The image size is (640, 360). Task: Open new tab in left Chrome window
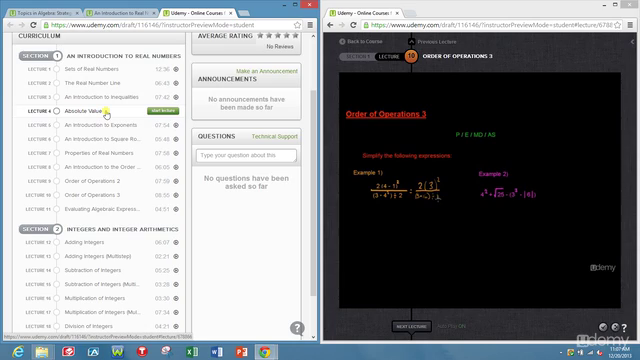click(x=244, y=13)
